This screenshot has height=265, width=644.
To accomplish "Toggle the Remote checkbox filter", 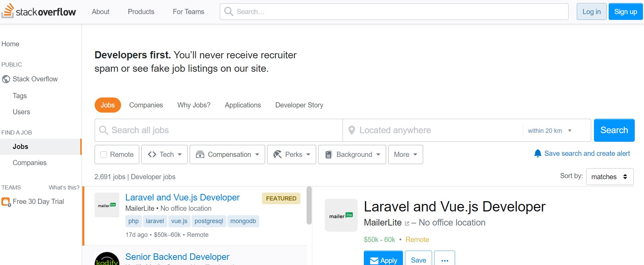I will (104, 154).
